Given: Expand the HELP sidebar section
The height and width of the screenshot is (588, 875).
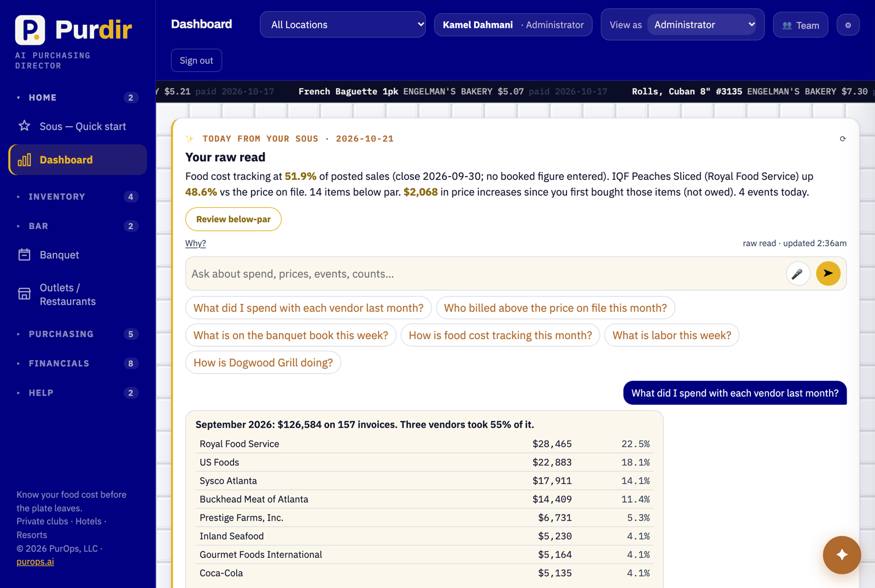Looking at the screenshot, I should point(78,393).
